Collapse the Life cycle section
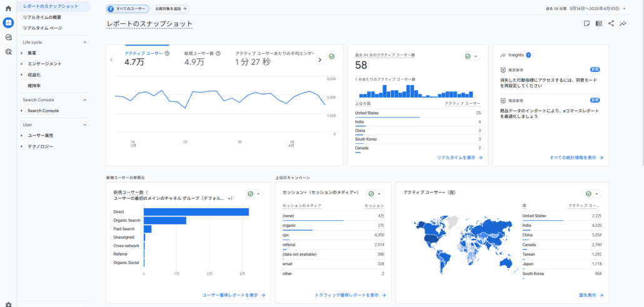Image resolution: width=644 pixels, height=307 pixels. 85,43
